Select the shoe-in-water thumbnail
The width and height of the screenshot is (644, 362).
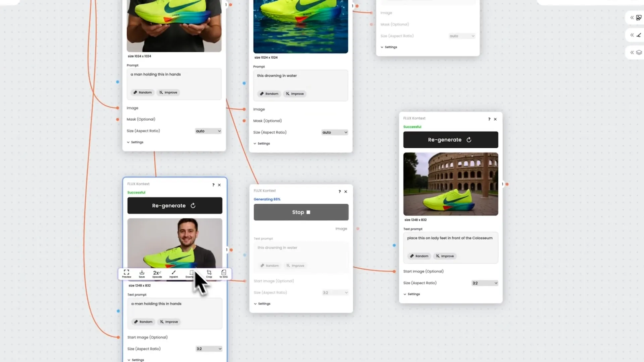[x=301, y=26]
